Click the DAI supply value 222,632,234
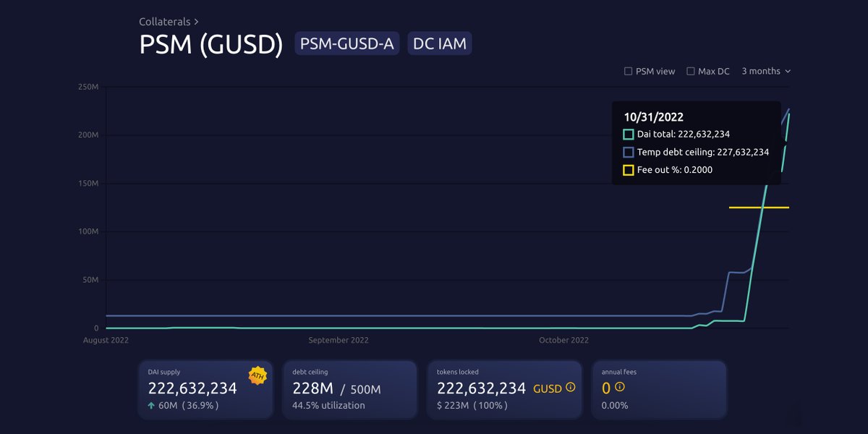Image resolution: width=868 pixels, height=434 pixels. coord(192,388)
